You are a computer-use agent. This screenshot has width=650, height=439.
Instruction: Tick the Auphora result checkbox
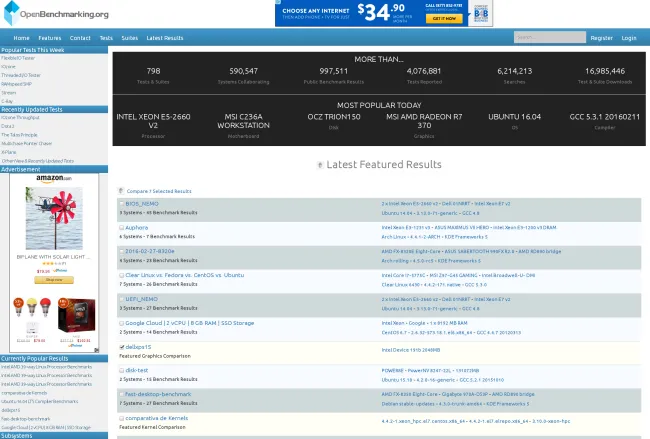[121, 228]
